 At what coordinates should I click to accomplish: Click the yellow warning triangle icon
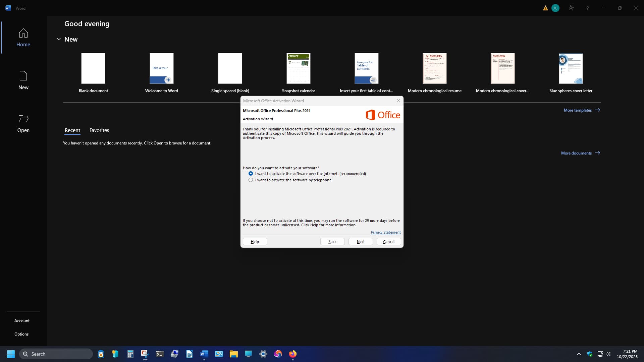point(545,8)
